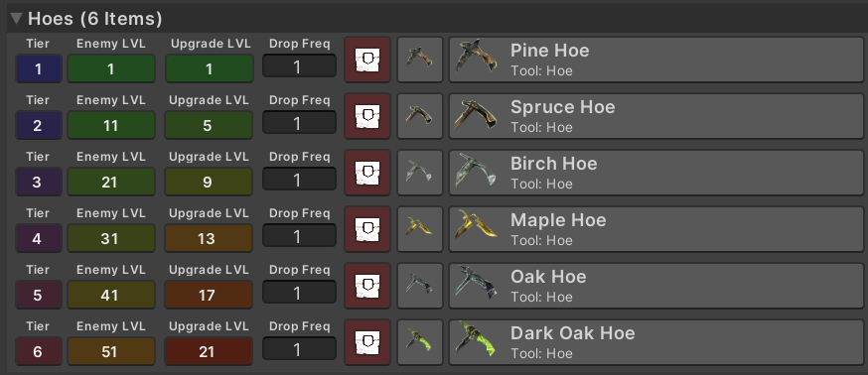
Task: Click the red icon button in Birch Hoe row
Action: click(367, 173)
